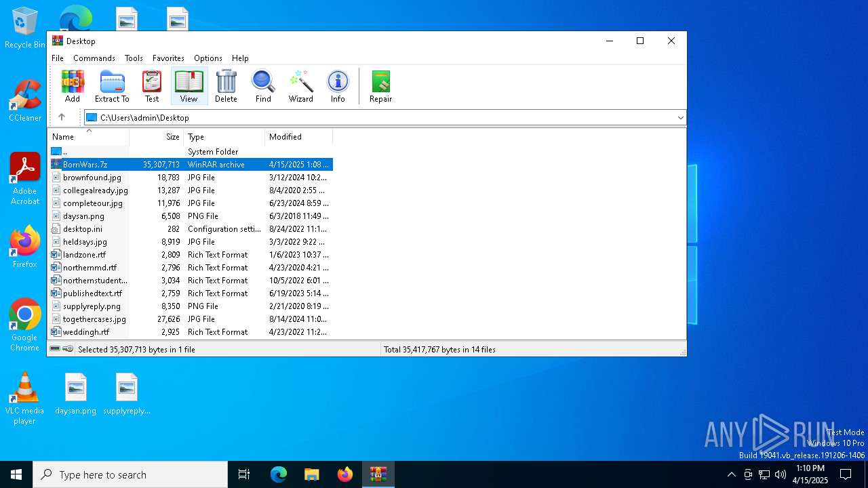This screenshot has width=868, height=488.
Task: Select brownfound.jpg in the file list
Action: 191,178
